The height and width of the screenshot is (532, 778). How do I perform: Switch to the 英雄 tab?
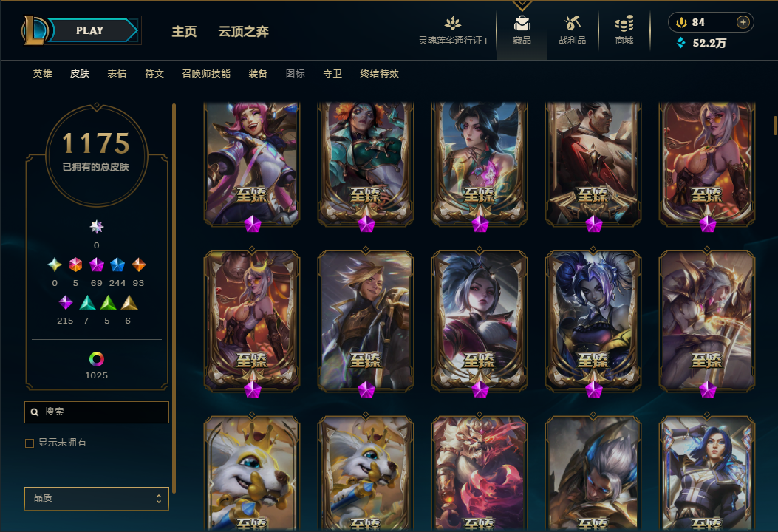pos(43,73)
